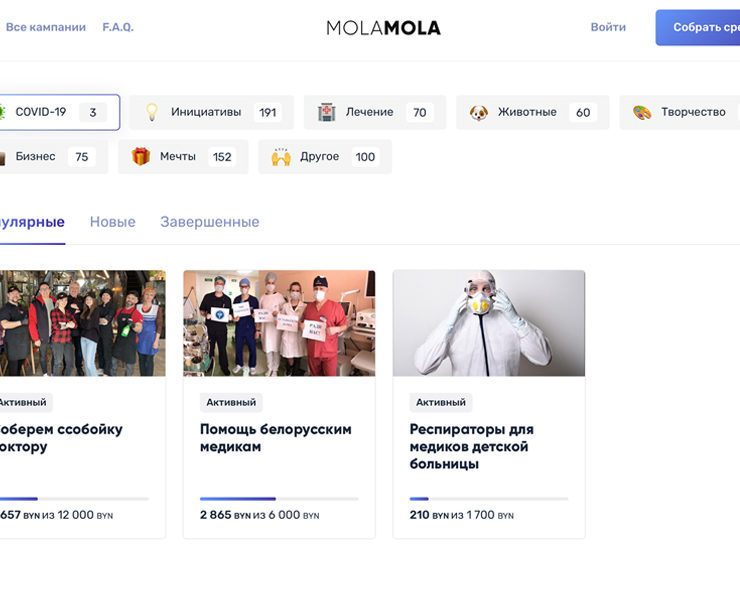The width and height of the screenshot is (740, 600).
Task: Click the gift box icon beside Мечты
Action: point(141,156)
